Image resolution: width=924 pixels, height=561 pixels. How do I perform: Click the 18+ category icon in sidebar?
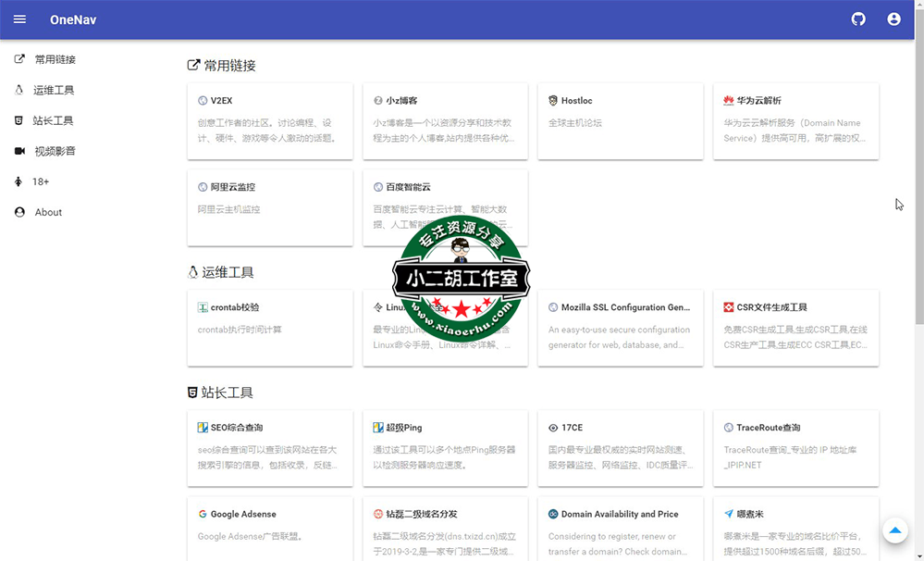(x=18, y=181)
